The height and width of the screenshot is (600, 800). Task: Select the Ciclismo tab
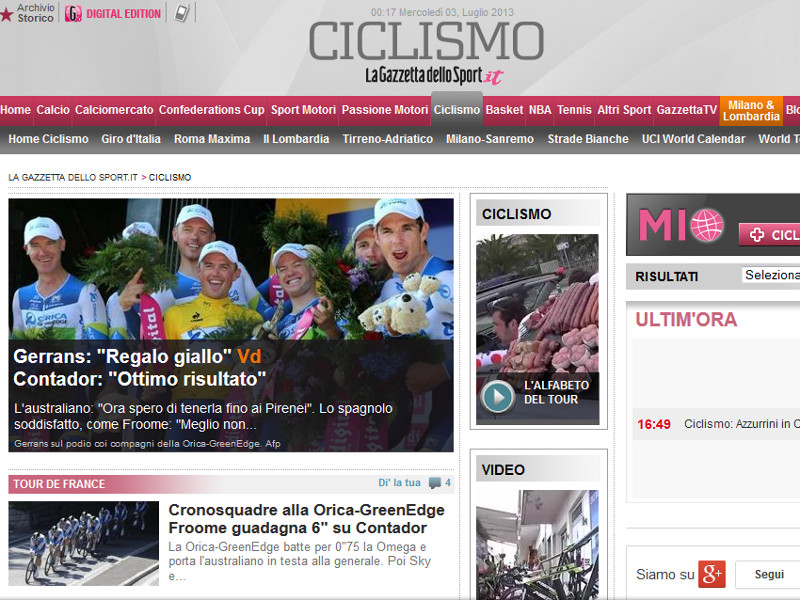pyautogui.click(x=457, y=110)
